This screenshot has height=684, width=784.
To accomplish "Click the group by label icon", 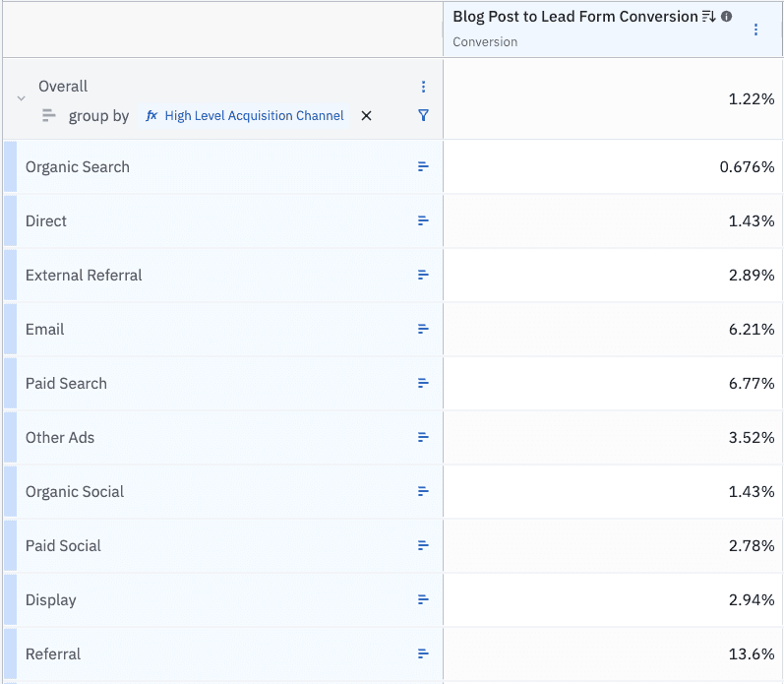I will (x=49, y=116).
